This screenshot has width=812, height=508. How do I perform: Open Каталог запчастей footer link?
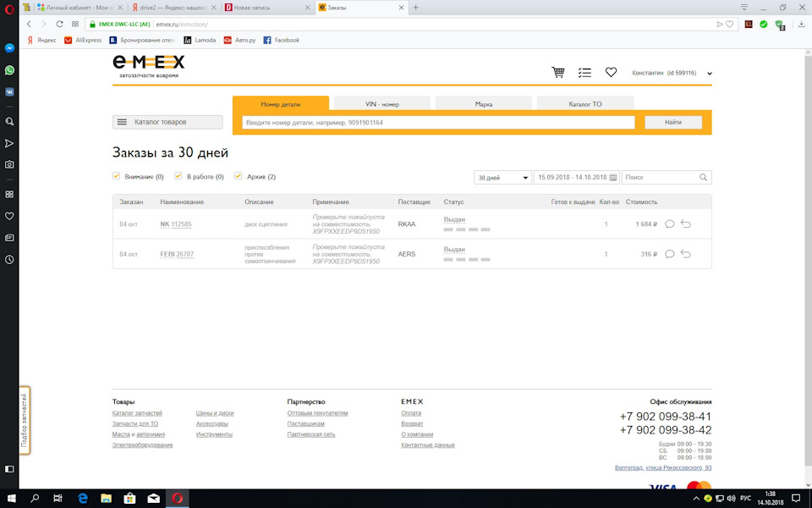pyautogui.click(x=137, y=413)
